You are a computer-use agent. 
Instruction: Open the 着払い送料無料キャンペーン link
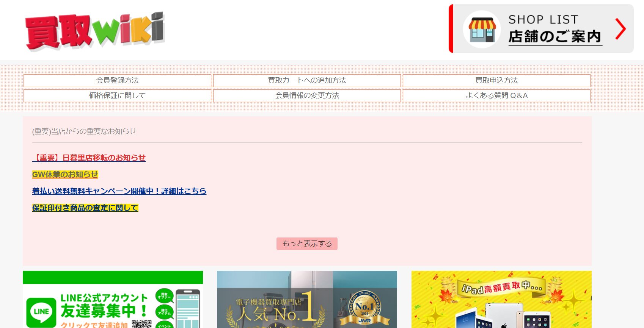[x=119, y=191]
